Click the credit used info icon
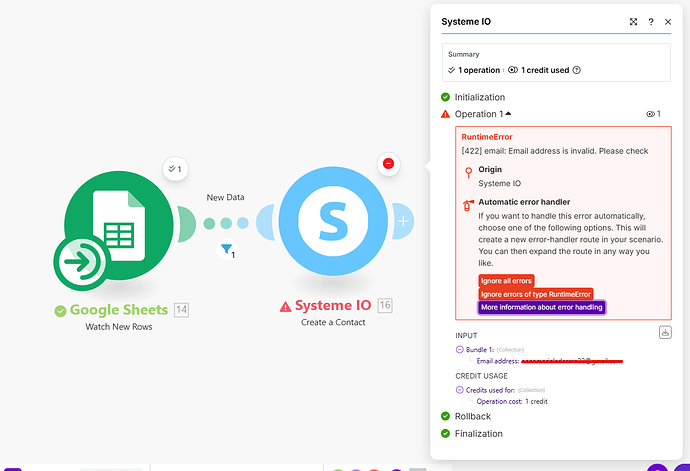This screenshot has height=471, width=690. point(577,70)
